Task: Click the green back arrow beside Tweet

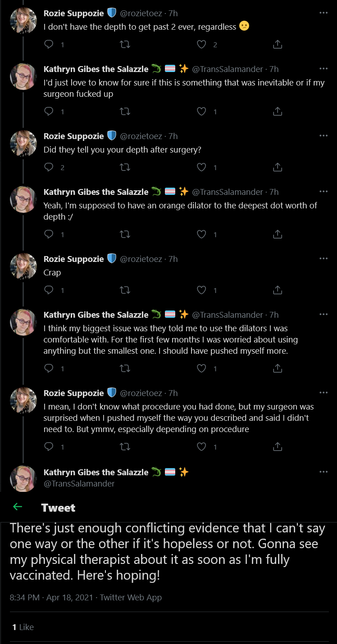Action: [x=18, y=507]
